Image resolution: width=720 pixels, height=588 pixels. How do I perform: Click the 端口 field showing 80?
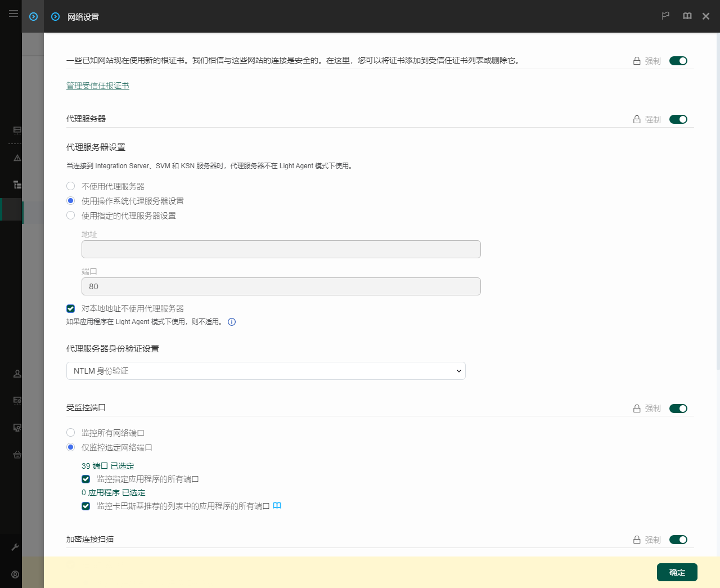[281, 286]
